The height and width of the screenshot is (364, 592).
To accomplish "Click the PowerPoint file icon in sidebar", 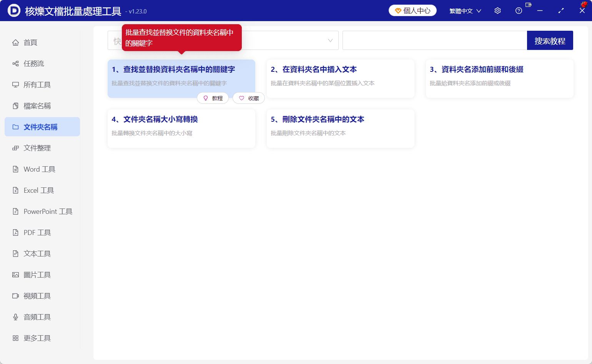I will point(15,211).
